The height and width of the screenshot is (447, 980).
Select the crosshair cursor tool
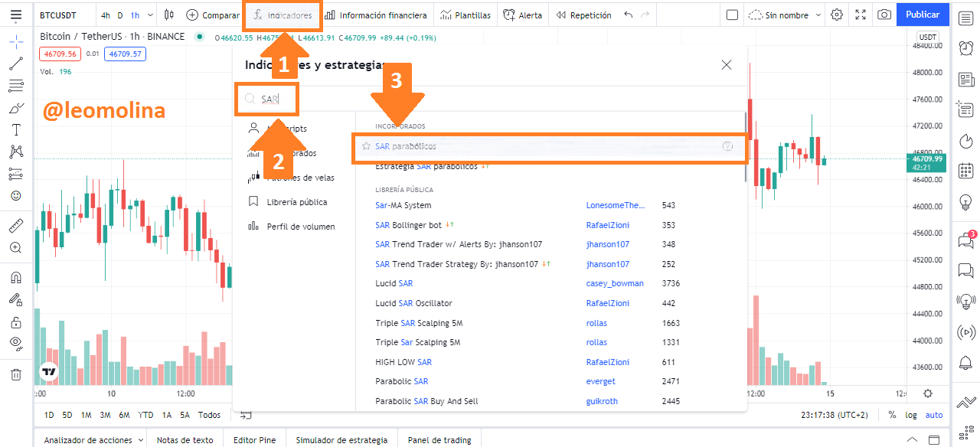(x=16, y=42)
